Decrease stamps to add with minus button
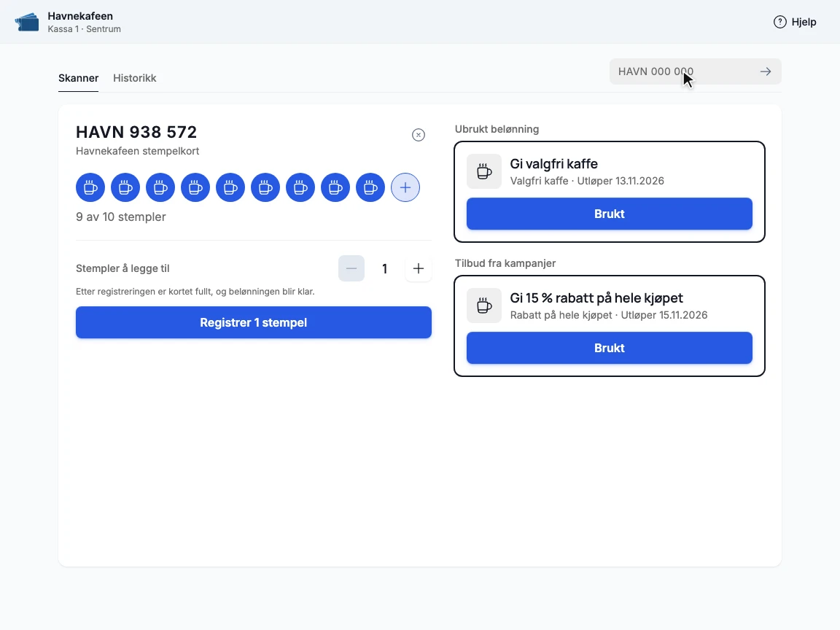 coord(351,268)
